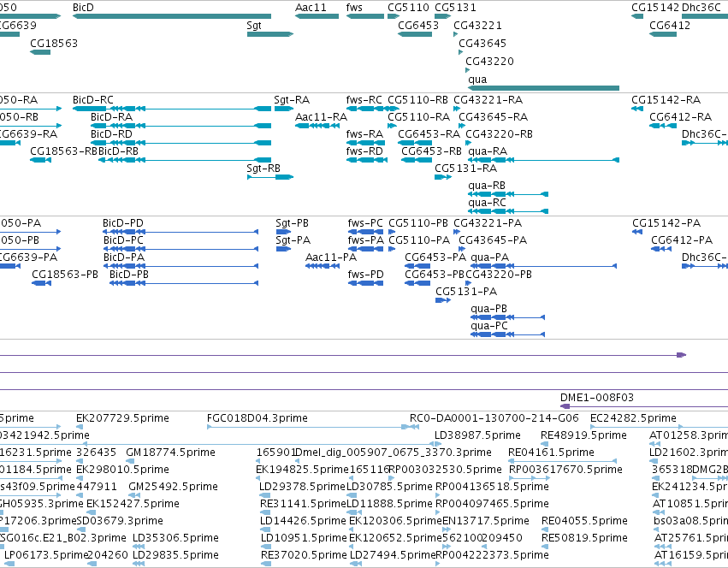Click the long qua gene bar
The width and height of the screenshot is (728, 568).
544,88
